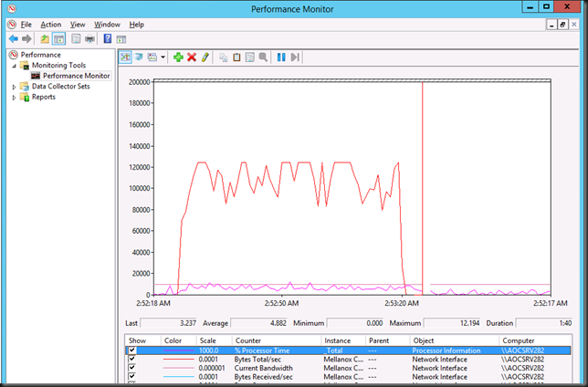Click the Duration value field 1:40
This screenshot has width=588, height=387.
click(544, 323)
